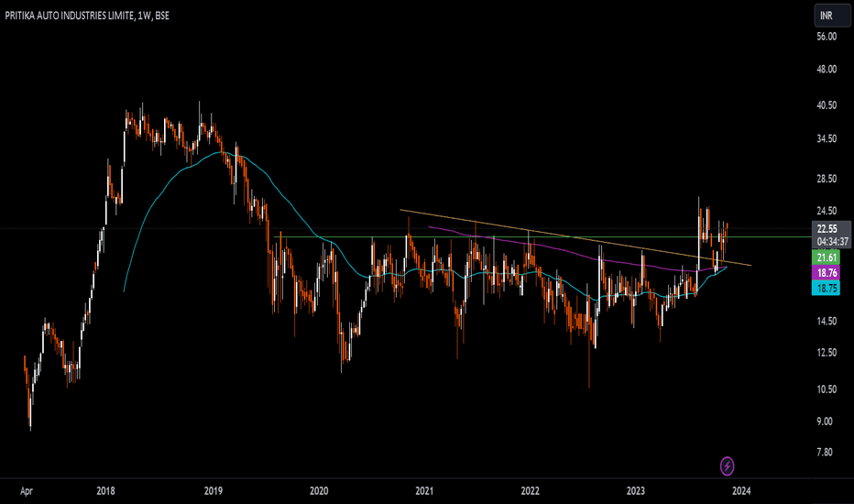Viewport: 854px width, 504px height.
Task: Click the Apr label on time axis
Action: (x=27, y=491)
